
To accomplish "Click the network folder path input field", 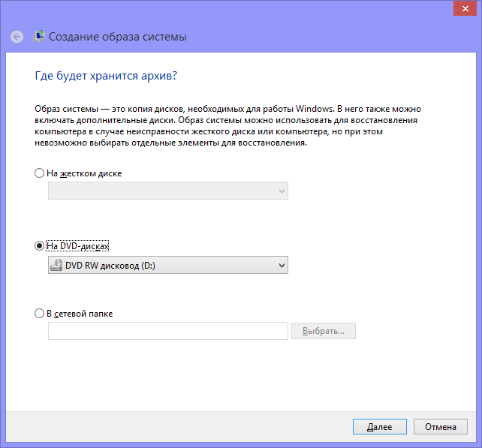I will pyautogui.click(x=167, y=331).
